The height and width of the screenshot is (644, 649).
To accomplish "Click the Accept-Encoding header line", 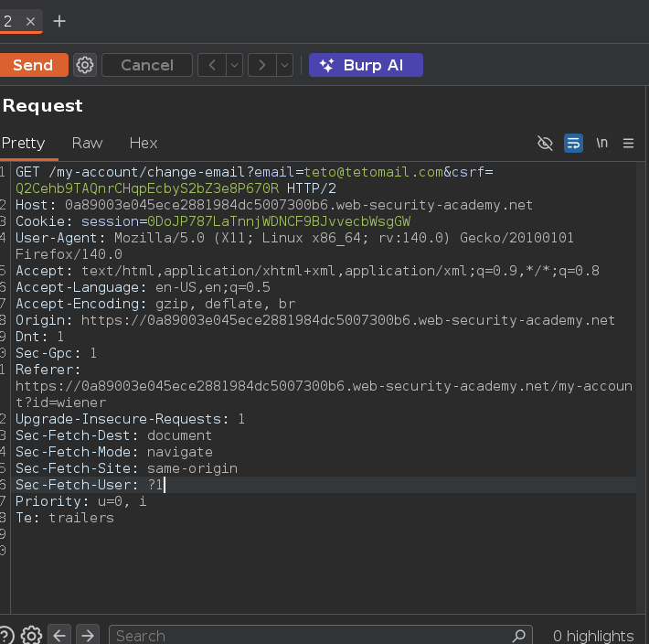I will (x=155, y=304).
